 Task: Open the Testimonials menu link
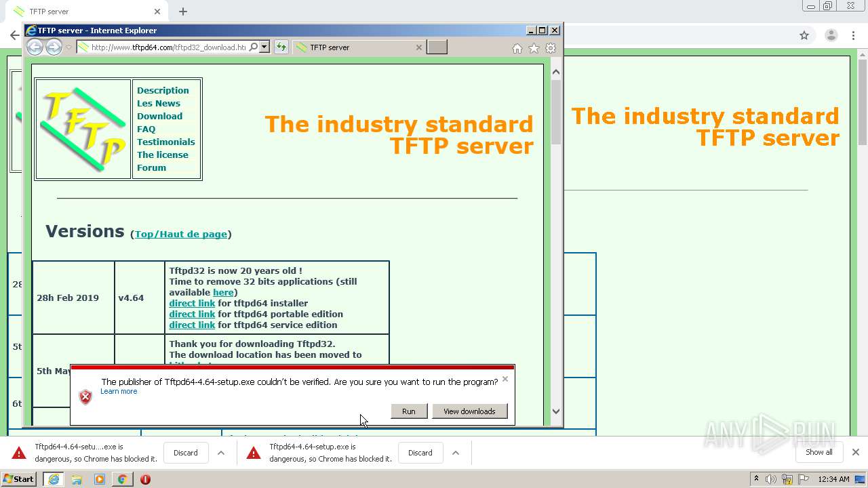pos(165,142)
